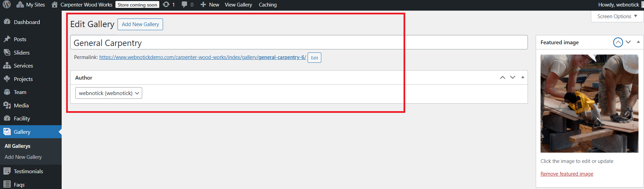Open Dashboard from the sidebar
The image size is (644, 189).
coord(27,22)
